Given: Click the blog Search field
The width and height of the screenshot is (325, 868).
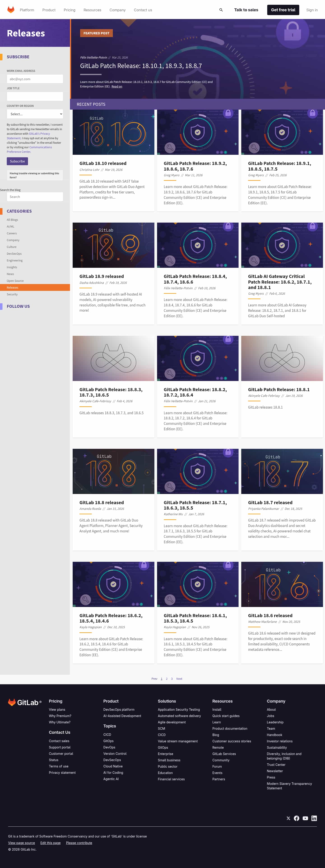Looking at the screenshot, I should pos(35,197).
